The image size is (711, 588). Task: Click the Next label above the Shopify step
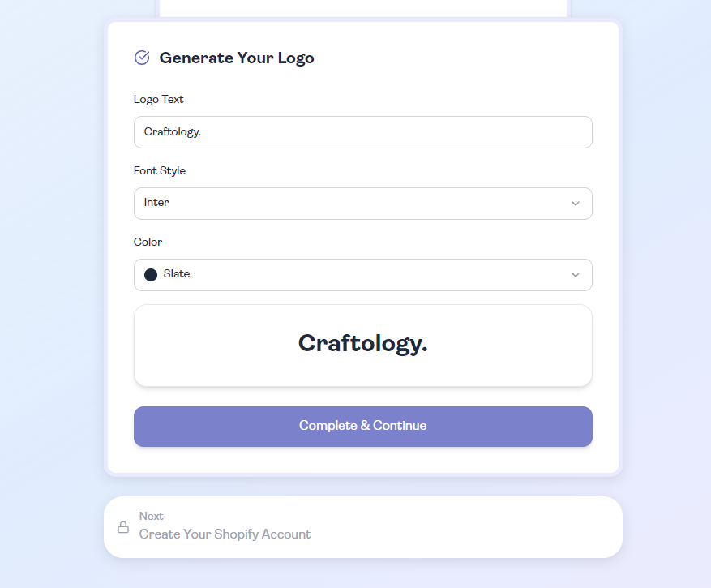click(151, 515)
